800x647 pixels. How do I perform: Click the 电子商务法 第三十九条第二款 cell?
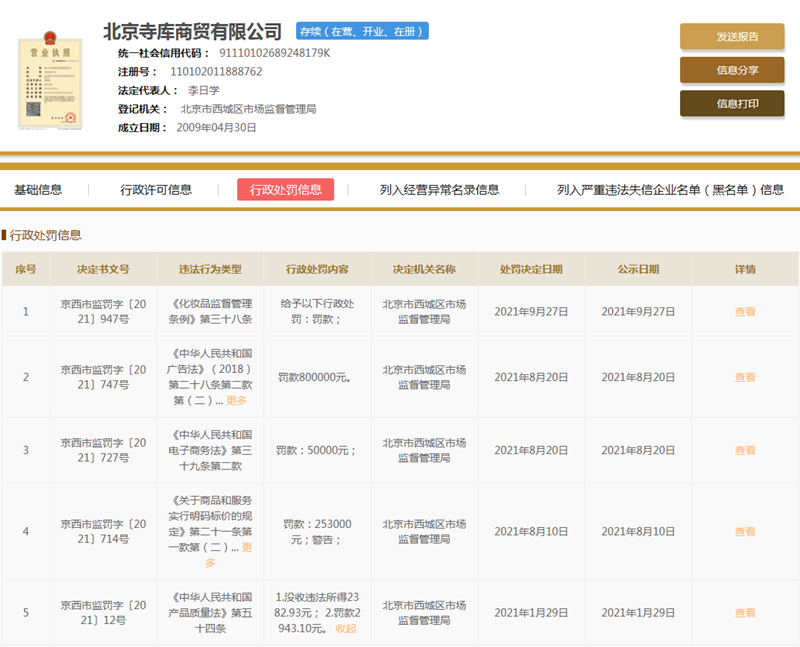[x=210, y=451]
